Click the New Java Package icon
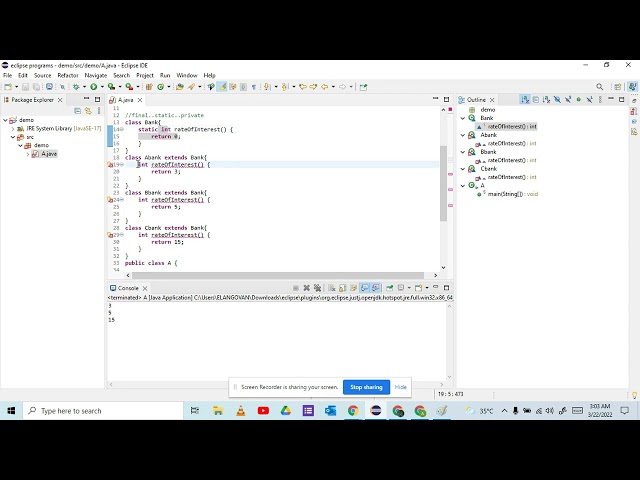Image resolution: width=640 pixels, height=480 pixels. coord(149,87)
